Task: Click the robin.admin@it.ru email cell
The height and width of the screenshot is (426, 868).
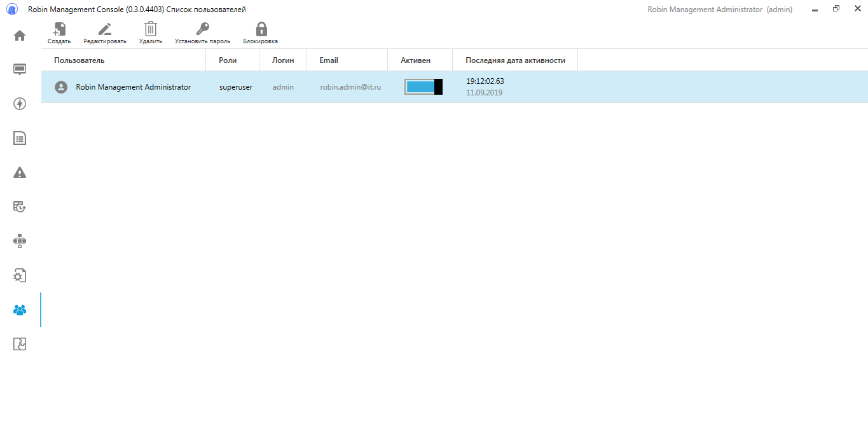Action: [x=350, y=87]
